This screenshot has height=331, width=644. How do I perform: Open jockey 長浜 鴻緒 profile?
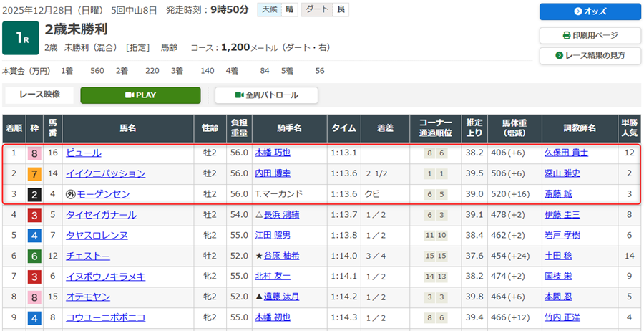coord(281,215)
